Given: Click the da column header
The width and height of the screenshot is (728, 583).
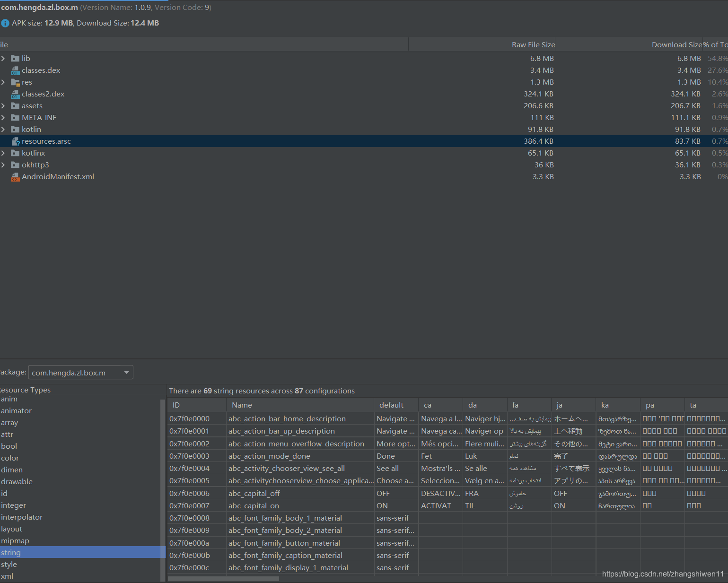Looking at the screenshot, I should point(485,405).
